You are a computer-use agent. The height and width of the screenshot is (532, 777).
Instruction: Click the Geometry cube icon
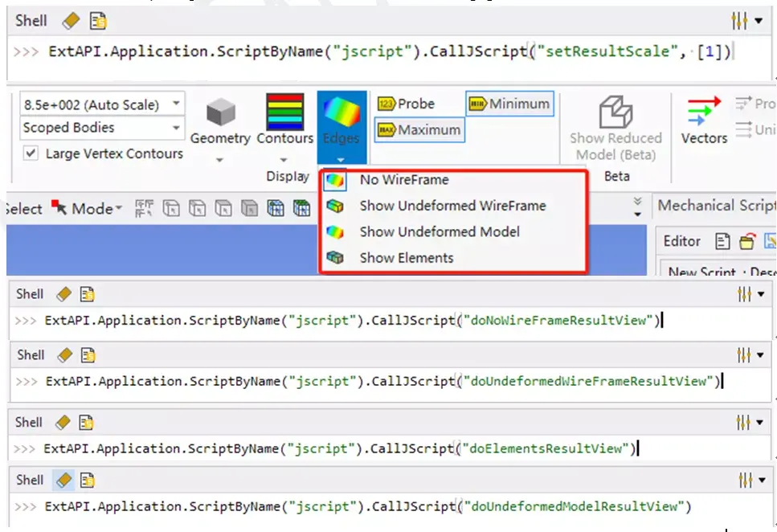220,112
